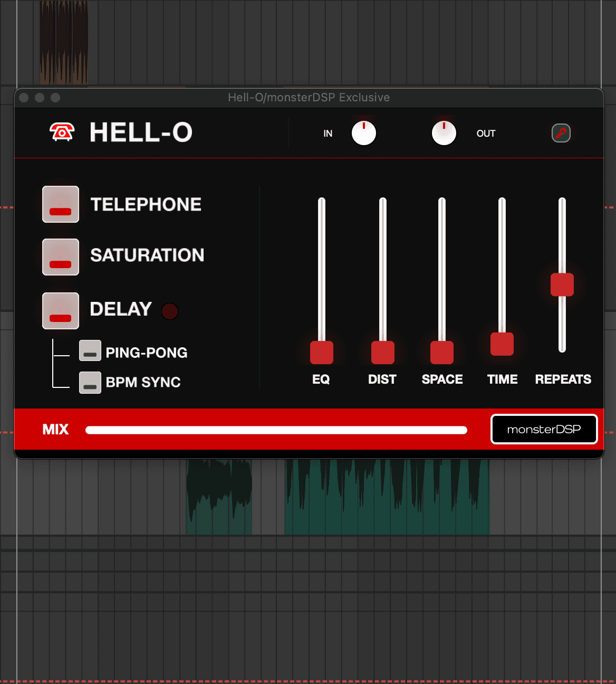
Task: Toggle the TELEPHONE effect switch
Action: tap(61, 204)
